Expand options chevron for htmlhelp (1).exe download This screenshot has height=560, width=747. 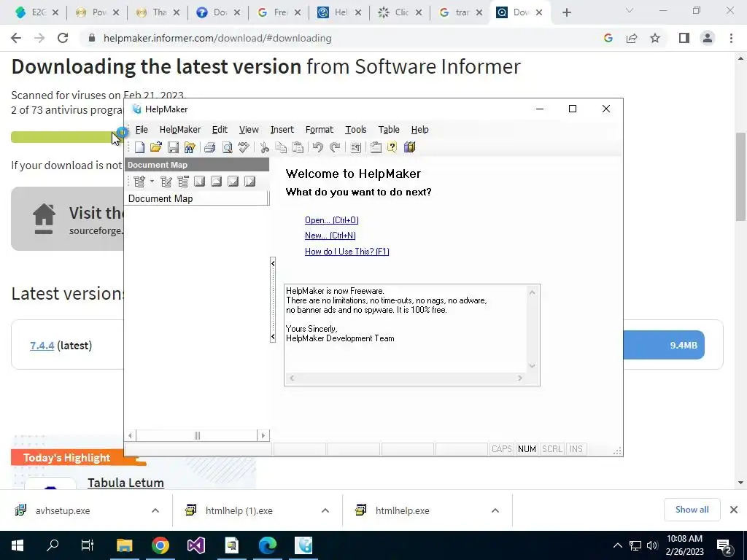pos(325,510)
